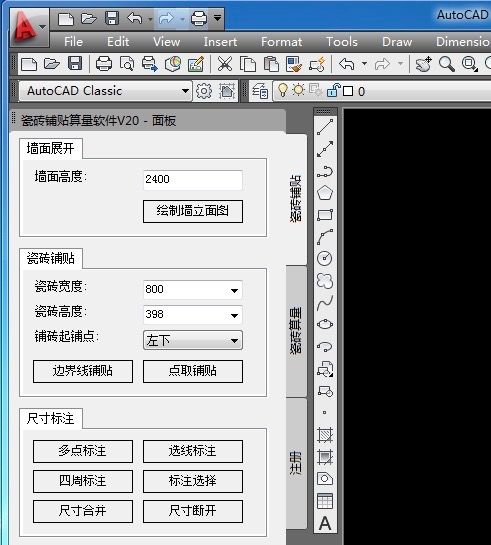This screenshot has height=545, width=491.
Task: Toggle layer 0 freeze sun icon
Action: (298, 90)
